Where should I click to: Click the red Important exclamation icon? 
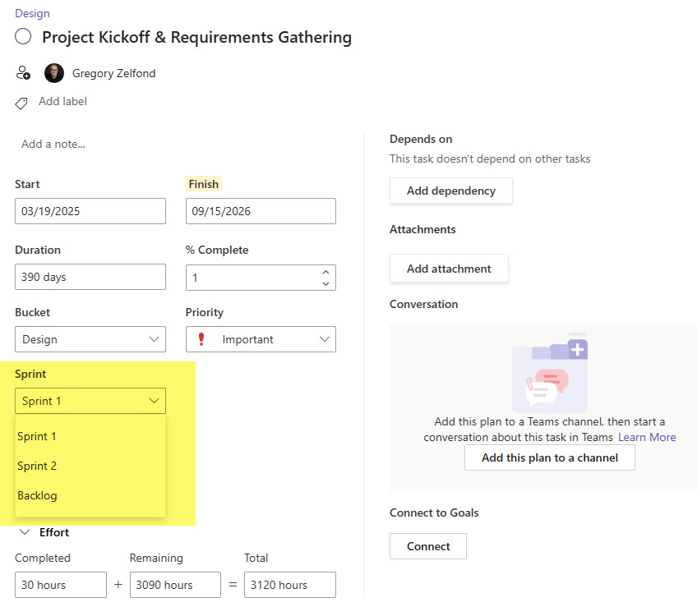pyautogui.click(x=201, y=339)
